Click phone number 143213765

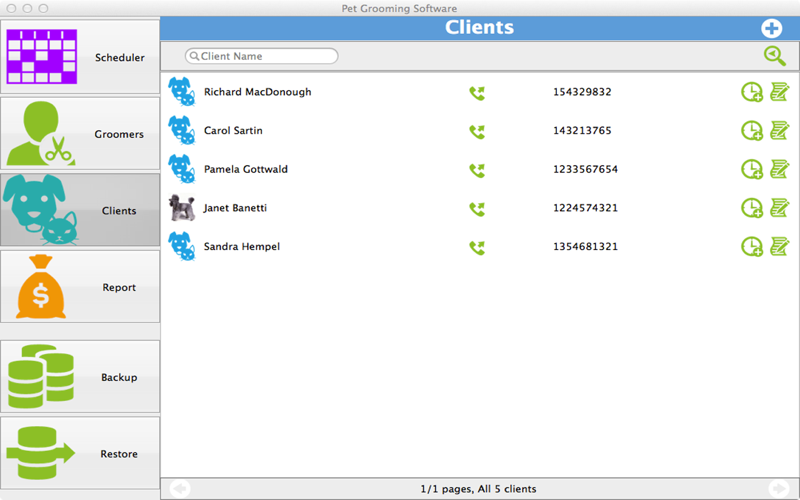[582, 131]
